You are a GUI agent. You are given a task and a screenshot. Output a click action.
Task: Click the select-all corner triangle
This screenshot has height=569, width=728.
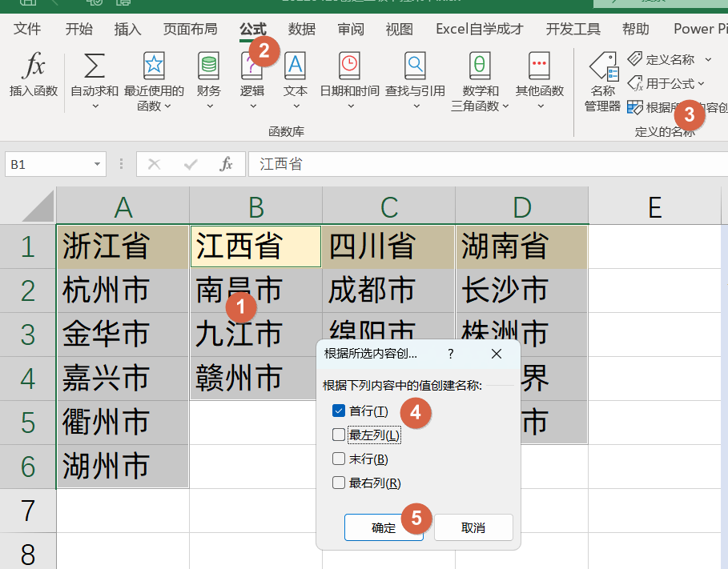(38, 206)
